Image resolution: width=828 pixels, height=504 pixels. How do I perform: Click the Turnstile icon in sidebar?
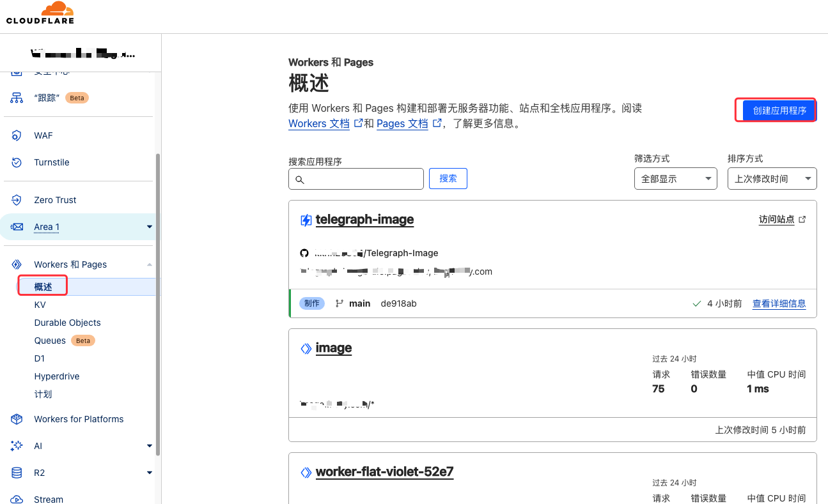(17, 162)
